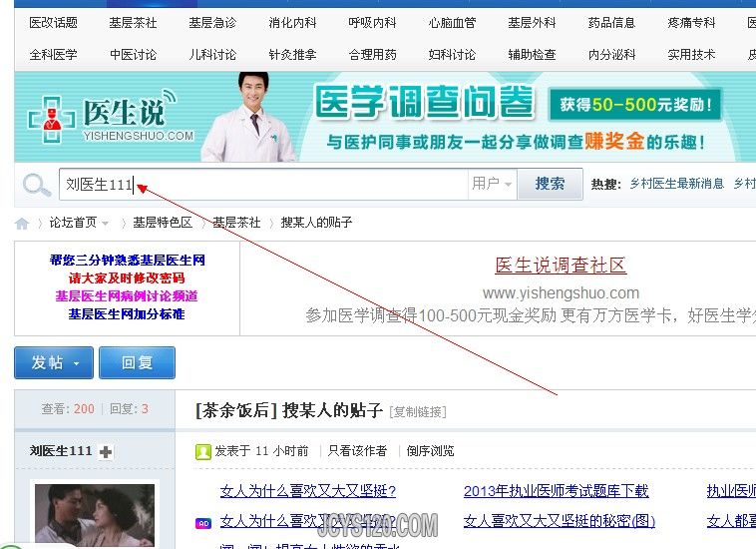
Task: Click the 回复 reply button
Action: click(137, 362)
